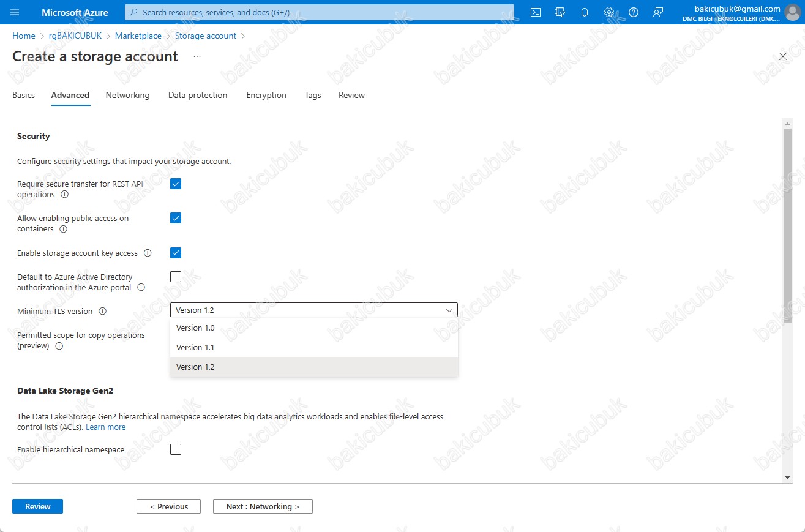Open the Encryption tab
Screen dimensions: 805x532
[266, 96]
